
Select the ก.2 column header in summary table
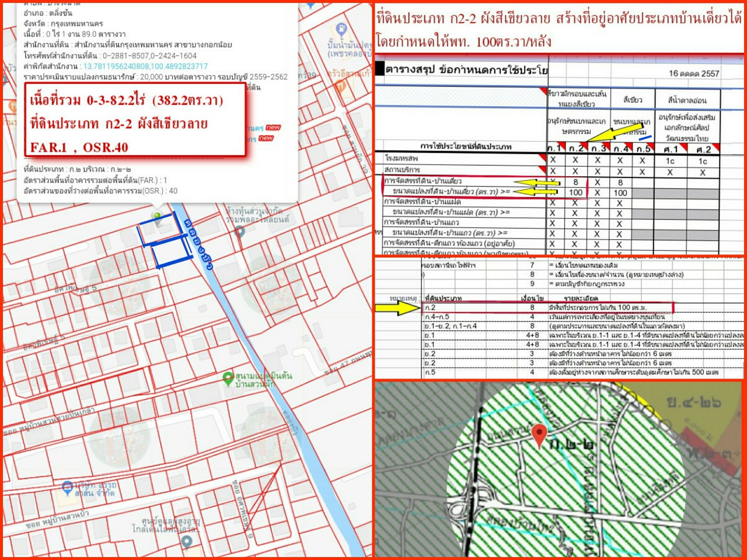[x=575, y=148]
